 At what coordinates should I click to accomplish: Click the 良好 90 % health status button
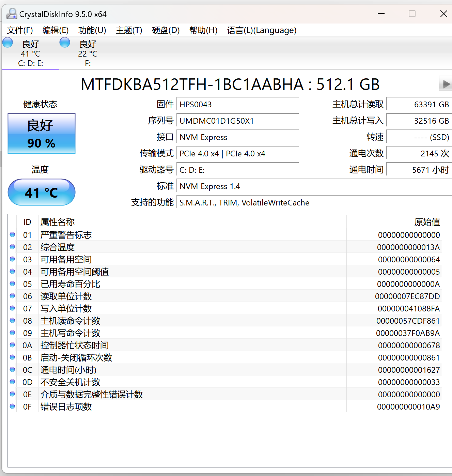(41, 134)
